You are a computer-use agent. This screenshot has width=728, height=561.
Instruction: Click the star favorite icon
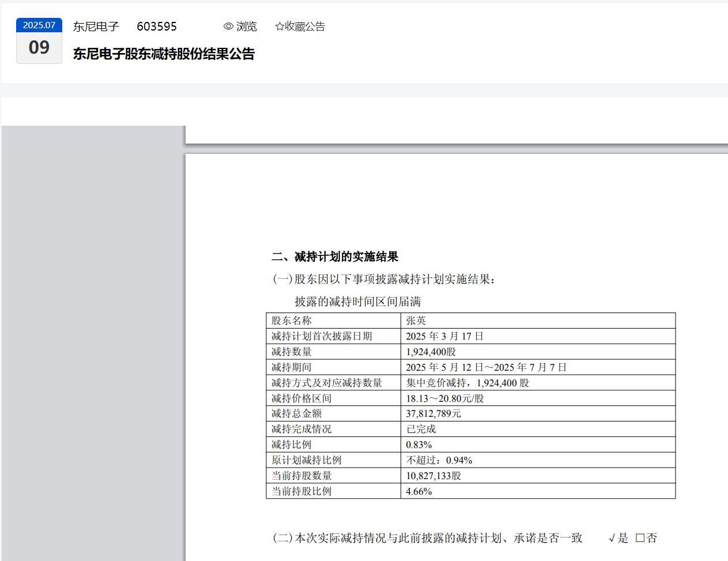pyautogui.click(x=280, y=27)
